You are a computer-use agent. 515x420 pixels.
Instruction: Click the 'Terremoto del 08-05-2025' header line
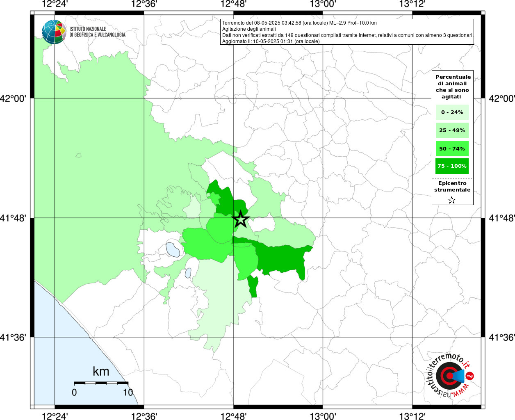point(299,23)
